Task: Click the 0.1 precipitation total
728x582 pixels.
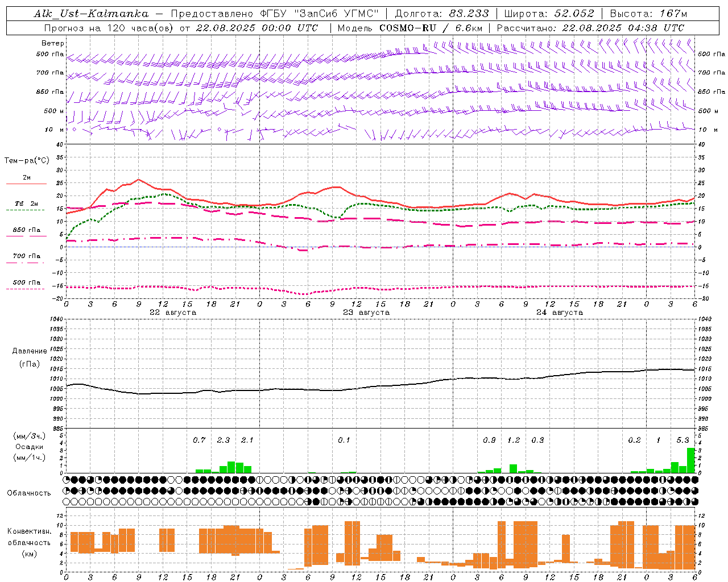Action: coord(344,440)
